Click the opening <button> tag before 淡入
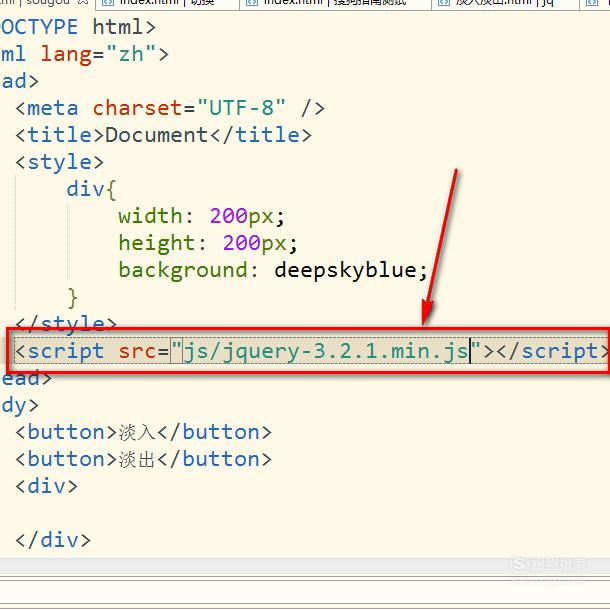Viewport: 610px width, 610px height. coord(66,433)
